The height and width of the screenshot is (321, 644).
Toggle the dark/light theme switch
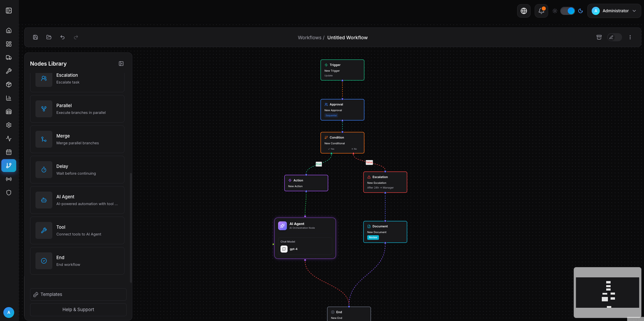(568, 11)
